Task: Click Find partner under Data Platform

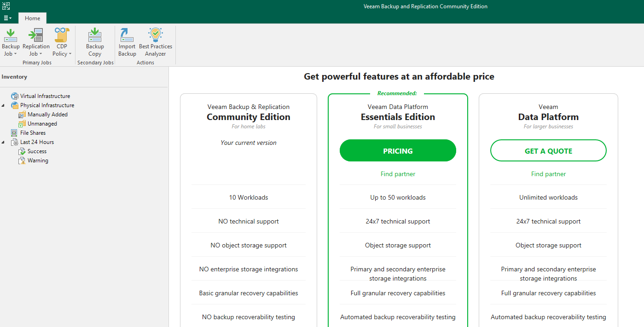Action: pyautogui.click(x=548, y=174)
